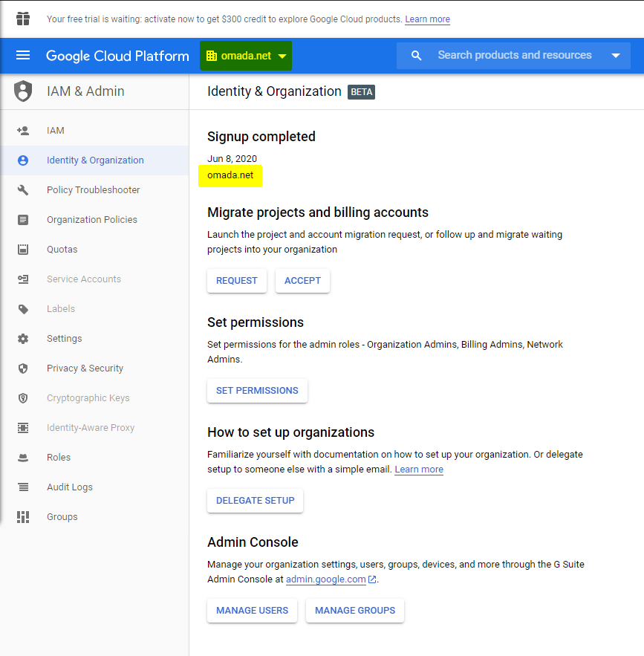Click the SET PERMISSIONS button
Viewport: 644px width, 656px height.
click(257, 391)
